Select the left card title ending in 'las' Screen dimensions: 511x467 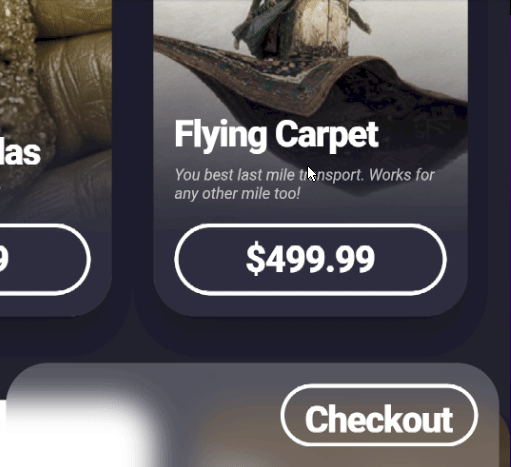pos(20,153)
